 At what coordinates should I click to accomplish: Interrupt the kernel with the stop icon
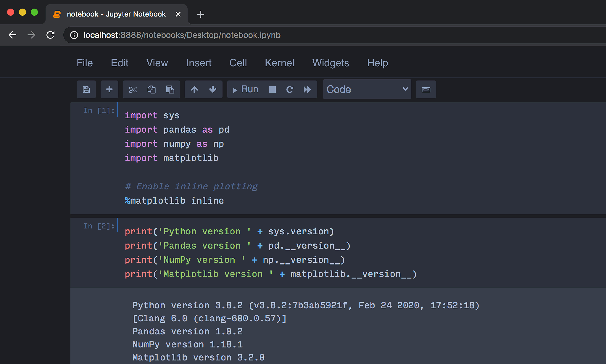click(272, 89)
